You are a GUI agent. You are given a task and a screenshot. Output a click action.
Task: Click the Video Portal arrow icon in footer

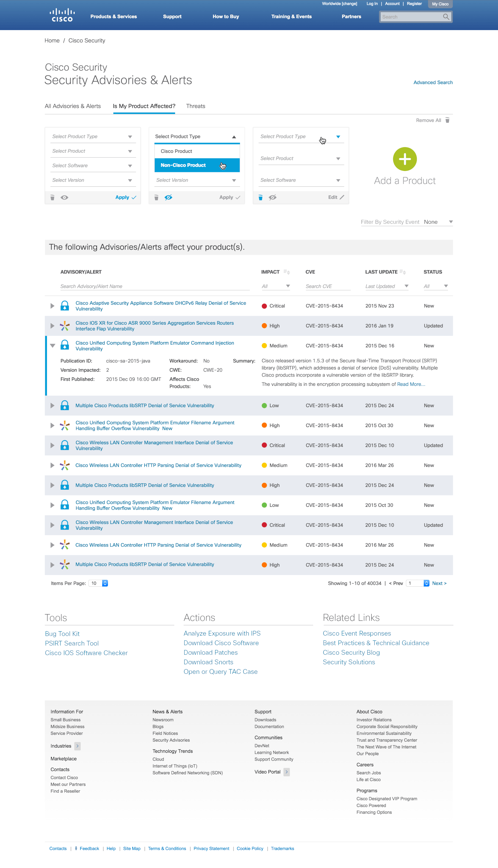pyautogui.click(x=287, y=772)
